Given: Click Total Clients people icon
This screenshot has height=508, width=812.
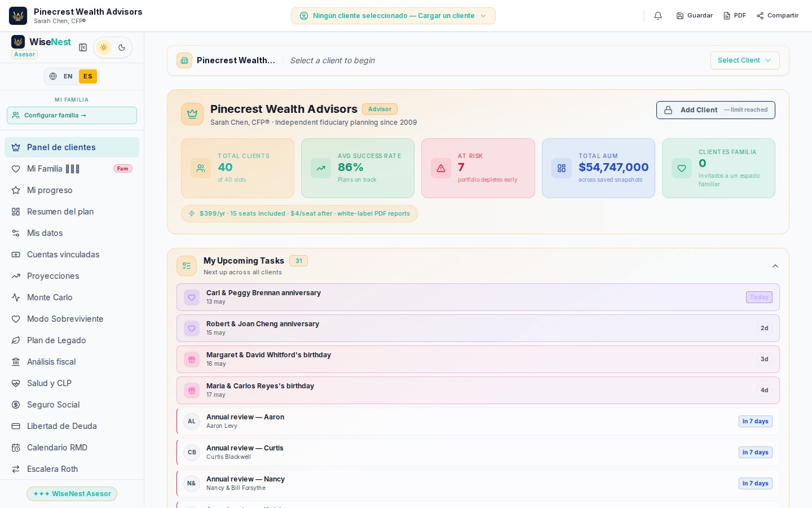Looking at the screenshot, I should pos(201,168).
